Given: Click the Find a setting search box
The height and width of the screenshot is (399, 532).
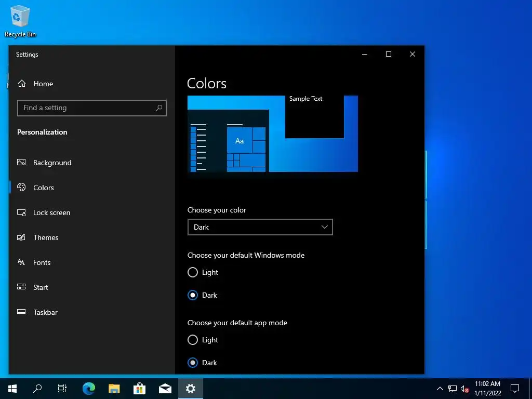Looking at the screenshot, I should (x=91, y=108).
